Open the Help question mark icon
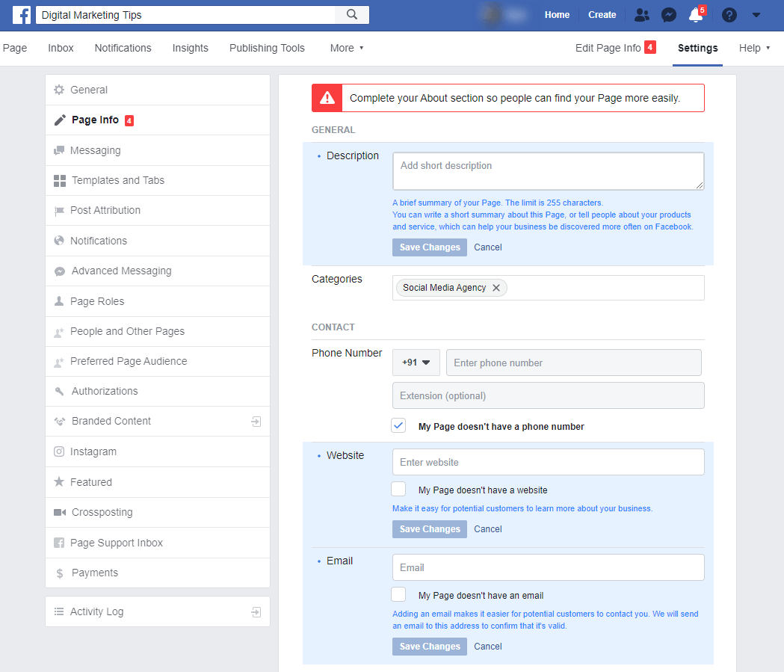 pyautogui.click(x=729, y=14)
